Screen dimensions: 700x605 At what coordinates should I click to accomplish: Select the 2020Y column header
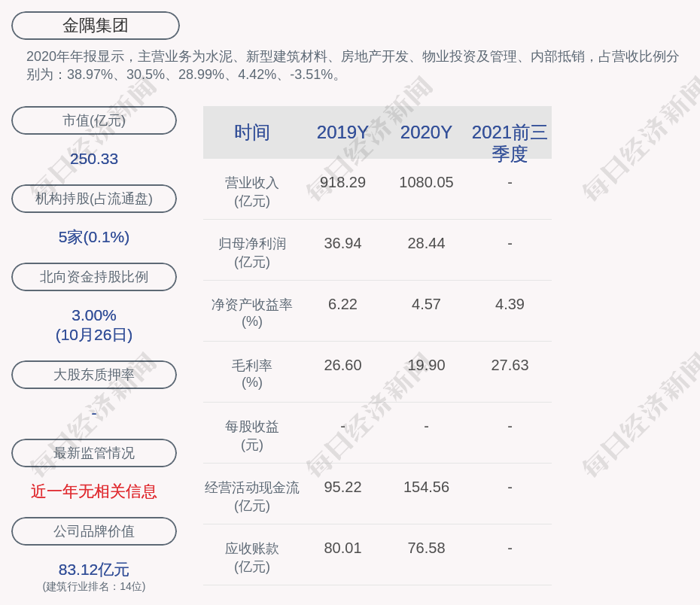coord(426,132)
